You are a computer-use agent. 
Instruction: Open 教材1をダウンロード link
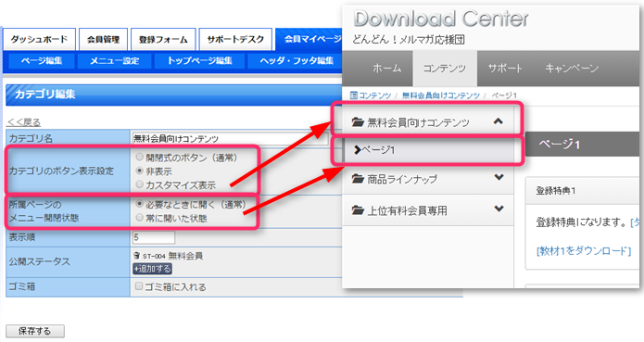click(x=584, y=251)
